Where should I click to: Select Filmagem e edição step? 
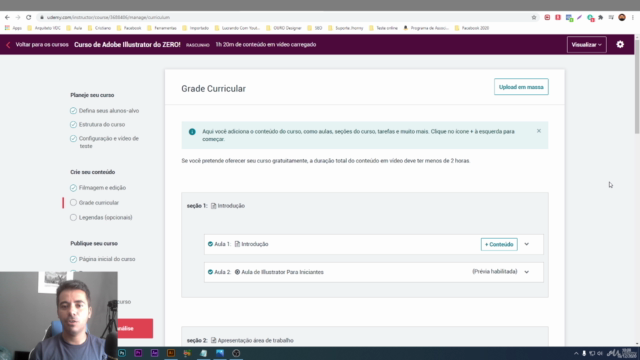[x=98, y=188]
